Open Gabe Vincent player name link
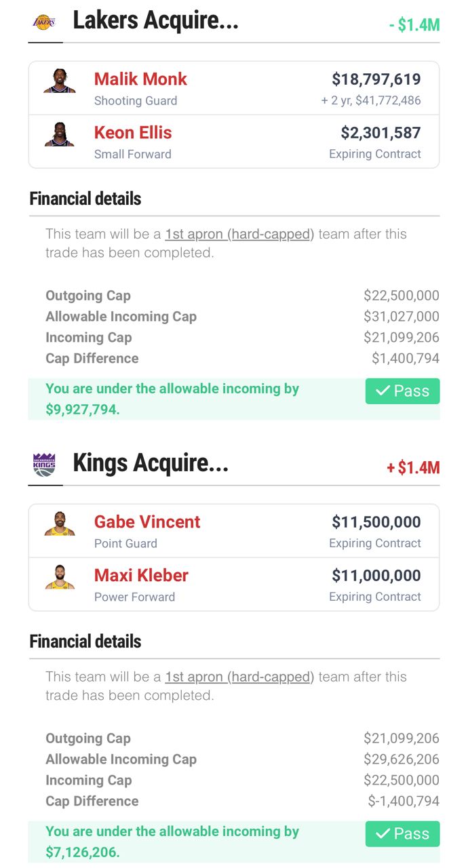This screenshot has width=468, height=868. [x=147, y=522]
